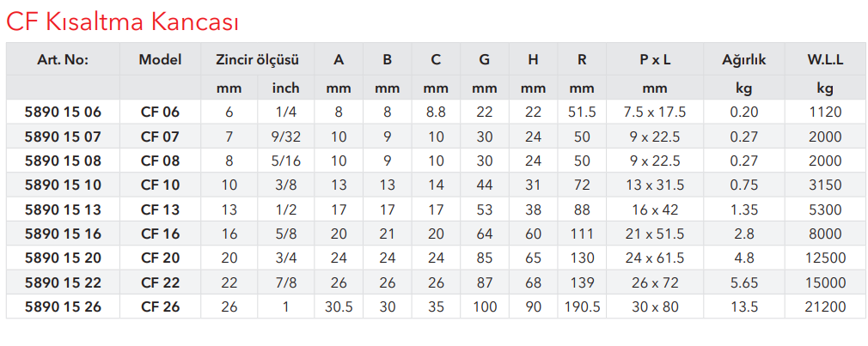Click W.L.L value 21200

(825, 307)
